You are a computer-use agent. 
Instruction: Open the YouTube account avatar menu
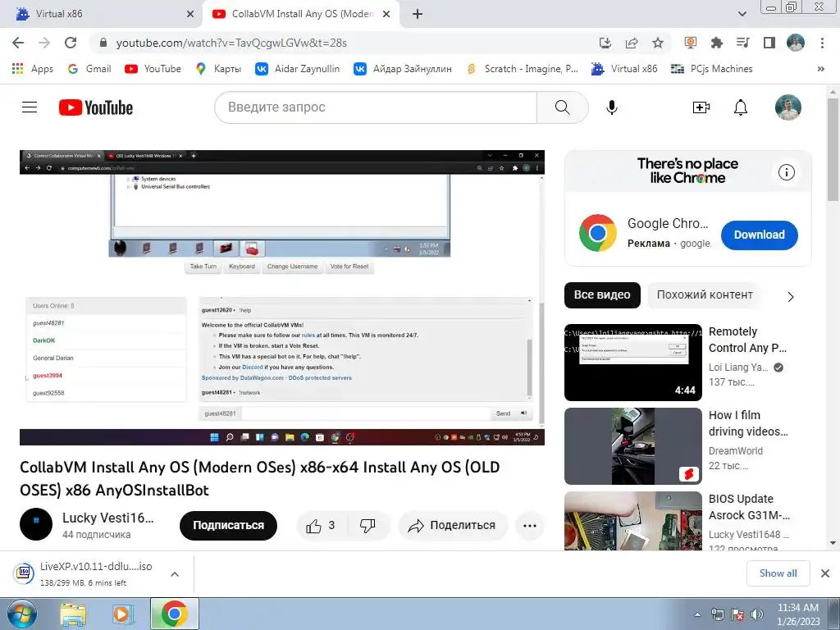788,107
